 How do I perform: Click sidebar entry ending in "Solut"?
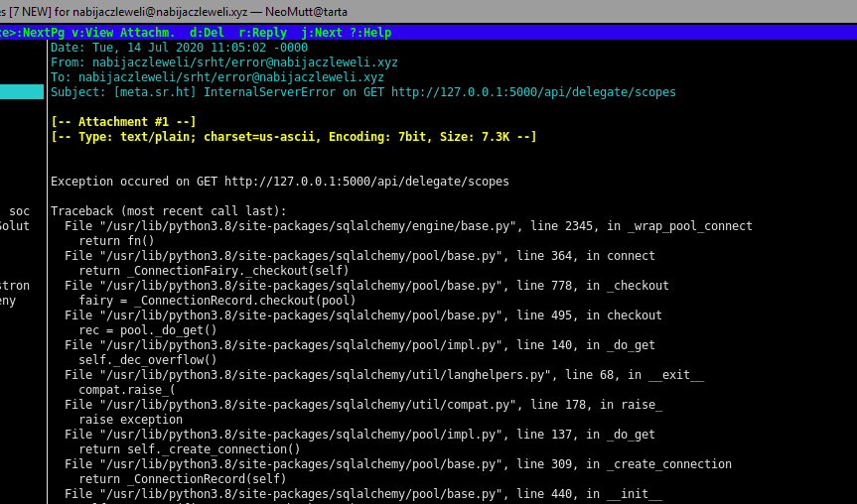(15, 226)
